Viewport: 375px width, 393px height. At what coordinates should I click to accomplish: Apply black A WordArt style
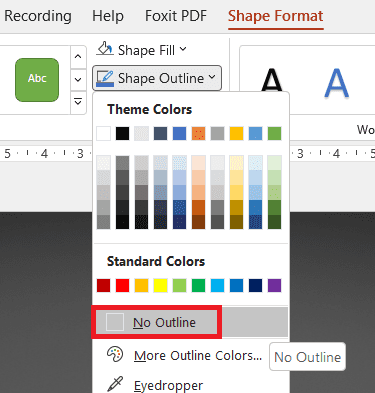[272, 80]
